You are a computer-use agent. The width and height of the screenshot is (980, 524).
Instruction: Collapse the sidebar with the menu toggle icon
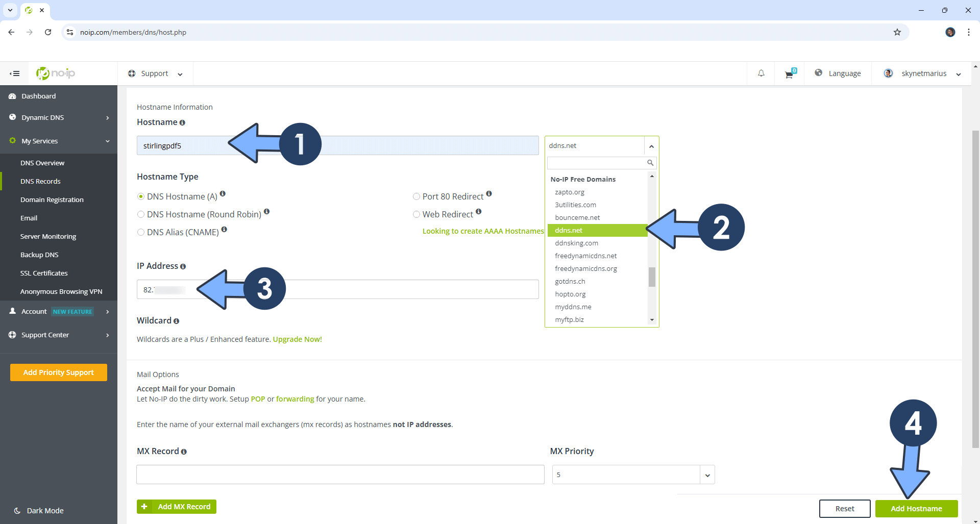coord(15,73)
